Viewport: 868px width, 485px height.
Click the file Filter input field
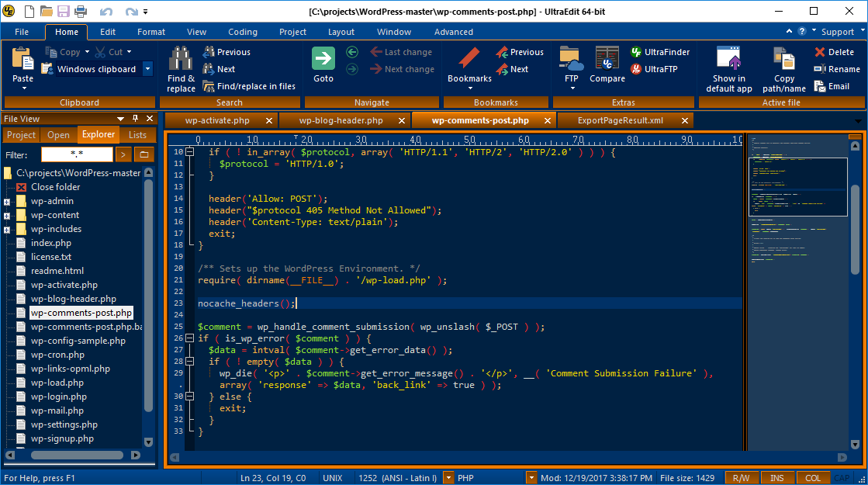point(77,154)
